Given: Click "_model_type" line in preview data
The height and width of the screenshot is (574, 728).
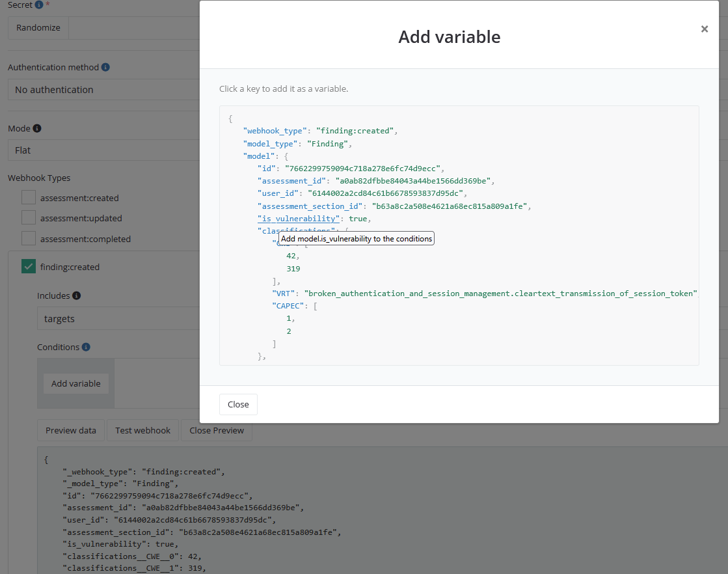Looking at the screenshot, I should coord(121,484).
